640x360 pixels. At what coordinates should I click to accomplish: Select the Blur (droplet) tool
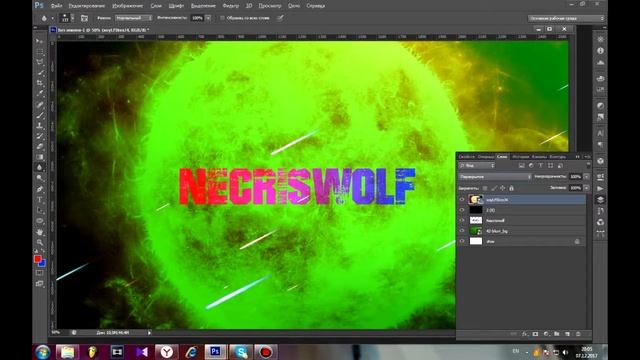(x=40, y=167)
